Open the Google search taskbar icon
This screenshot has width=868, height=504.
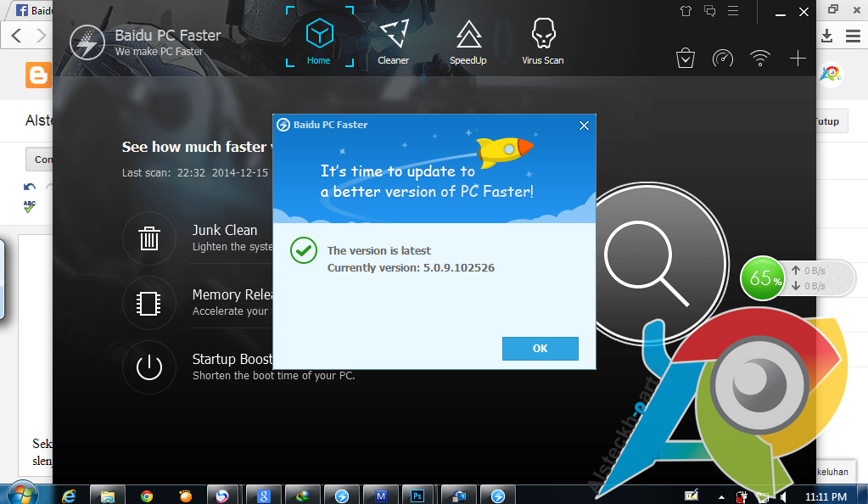pyautogui.click(x=264, y=496)
